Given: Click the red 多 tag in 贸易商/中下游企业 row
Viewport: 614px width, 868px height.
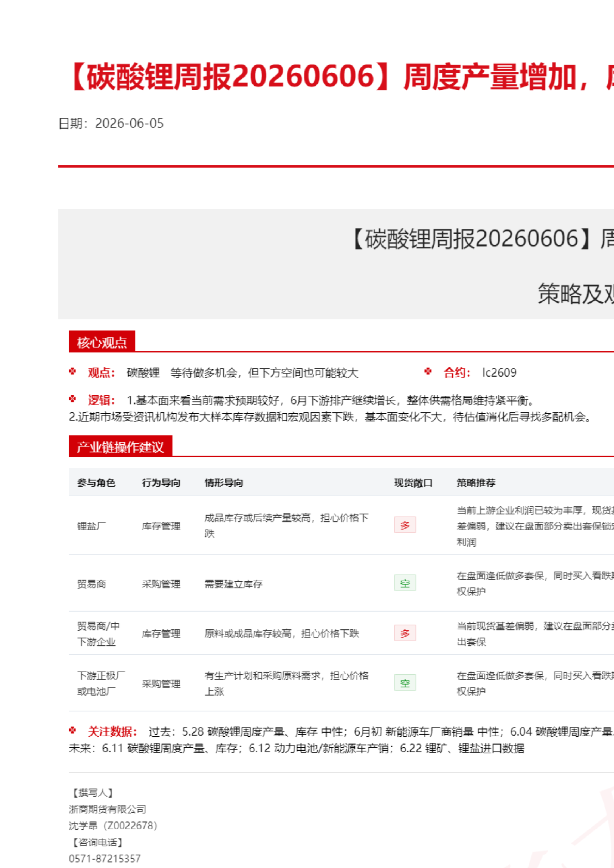Looking at the screenshot, I should pyautogui.click(x=405, y=633).
